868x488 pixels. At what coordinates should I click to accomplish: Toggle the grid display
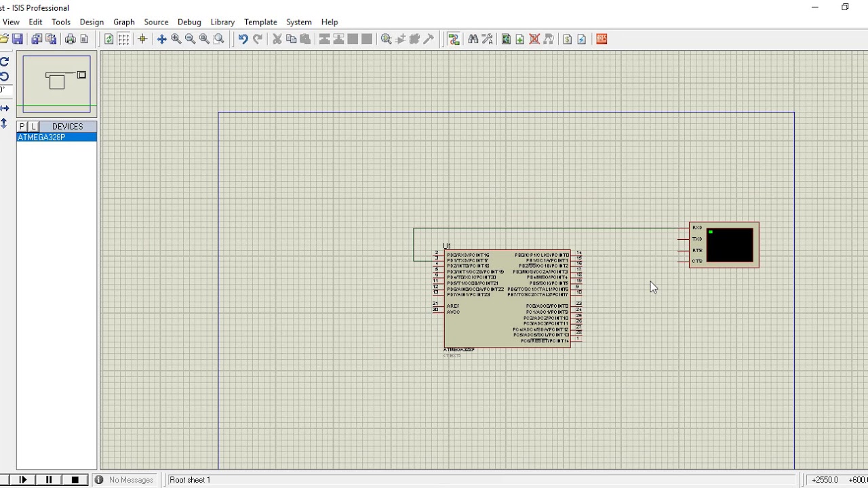[x=123, y=39]
